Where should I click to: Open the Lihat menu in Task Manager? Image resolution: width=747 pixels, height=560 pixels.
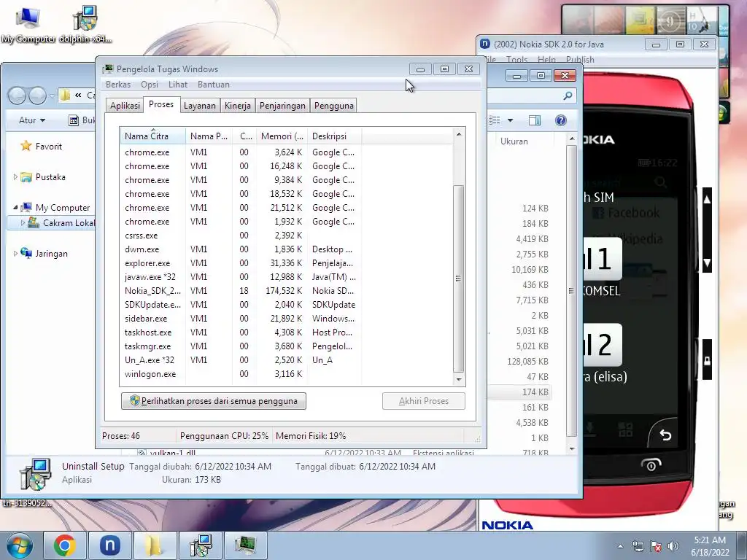point(178,85)
